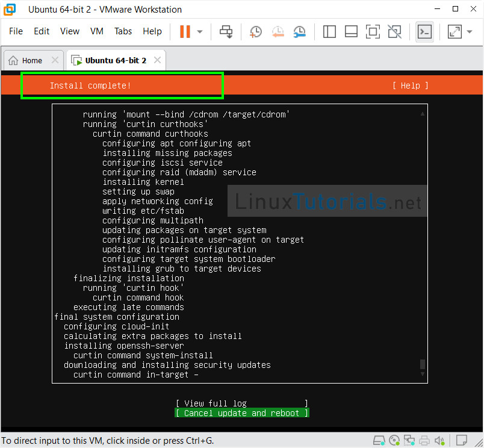This screenshot has width=484, height=448.
Task: Click the network adapter status icon
Action: [409, 440]
